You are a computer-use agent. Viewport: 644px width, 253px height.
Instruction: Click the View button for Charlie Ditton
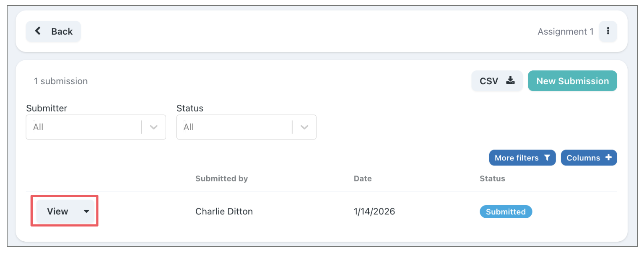click(x=57, y=212)
